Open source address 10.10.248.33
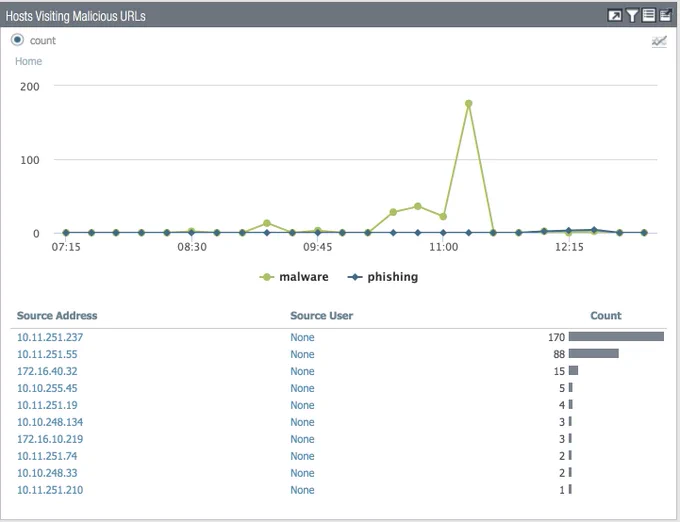Viewport: 680px width, 522px height. 47,473
